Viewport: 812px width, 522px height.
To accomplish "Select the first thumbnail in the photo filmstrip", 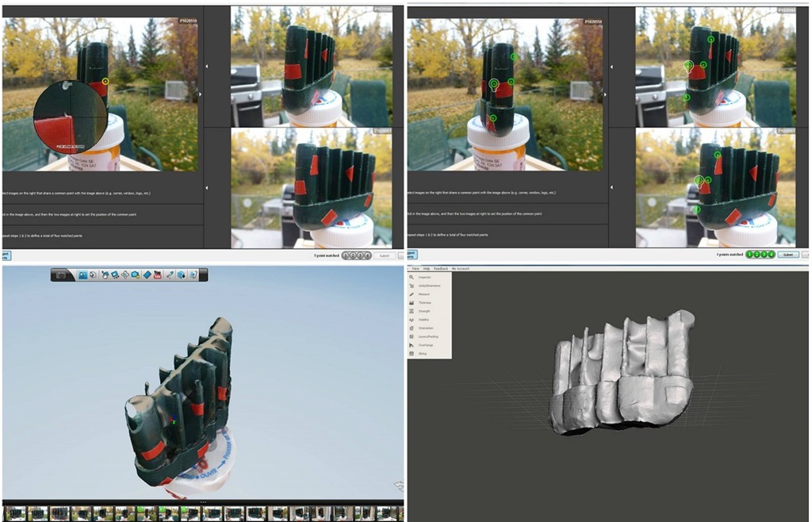I will [x=14, y=513].
